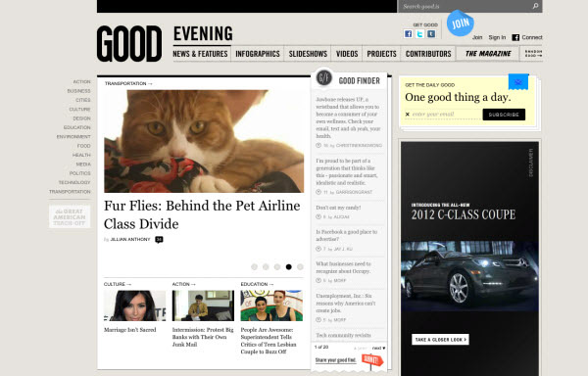The height and width of the screenshot is (376, 588).
Task: Click the blue JOIN badge
Action: pos(461,23)
